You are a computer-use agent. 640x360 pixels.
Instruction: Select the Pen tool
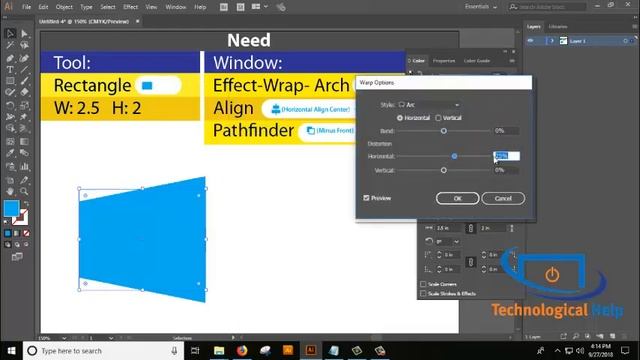coord(10,58)
